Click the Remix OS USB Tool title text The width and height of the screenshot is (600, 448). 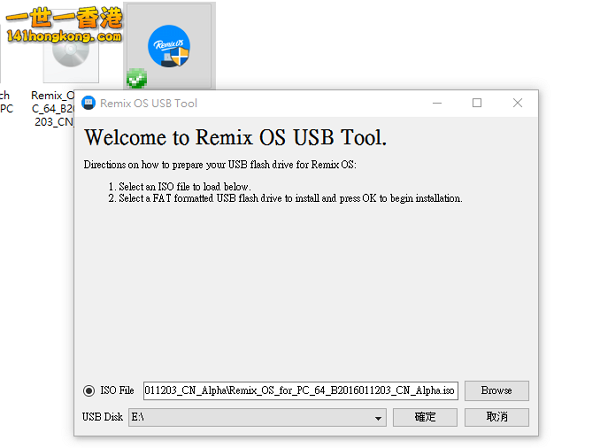click(x=148, y=103)
